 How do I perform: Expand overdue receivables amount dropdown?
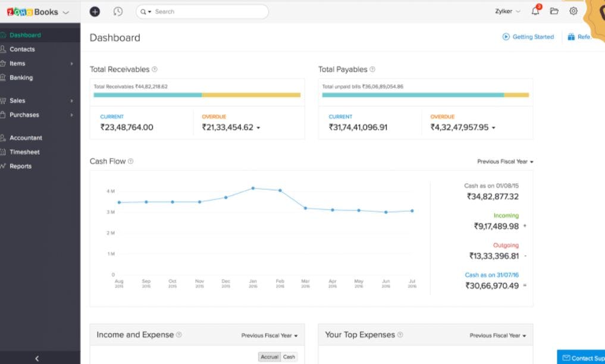point(258,128)
